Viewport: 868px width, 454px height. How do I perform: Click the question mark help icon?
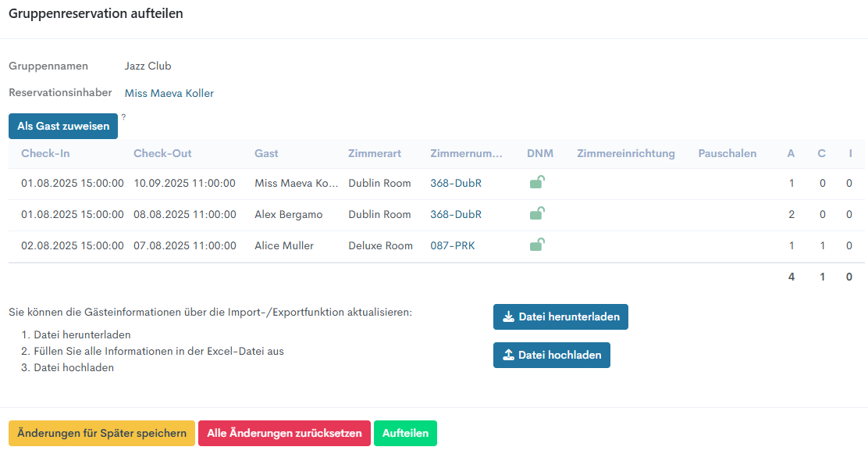123,117
